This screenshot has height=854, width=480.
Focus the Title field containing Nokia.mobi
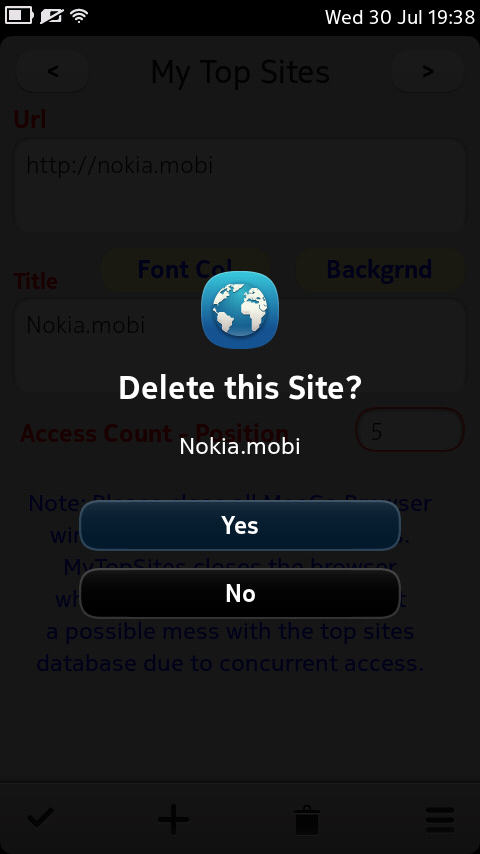point(240,345)
